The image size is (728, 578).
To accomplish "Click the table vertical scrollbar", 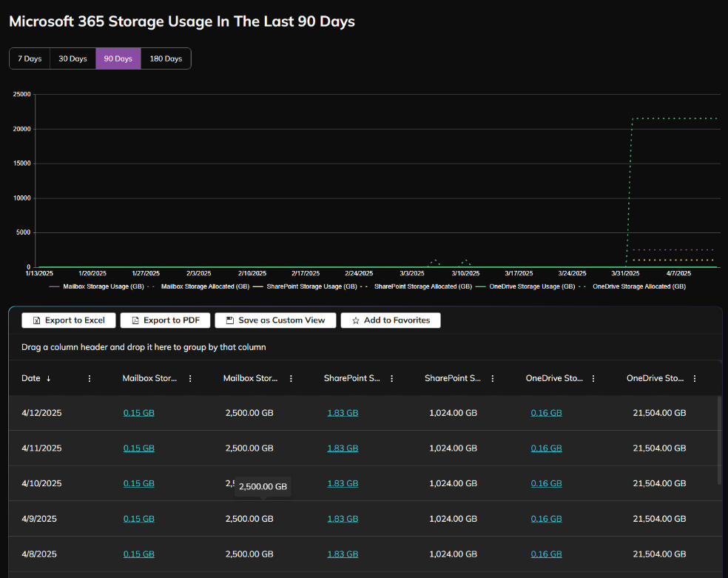I will click(720, 440).
